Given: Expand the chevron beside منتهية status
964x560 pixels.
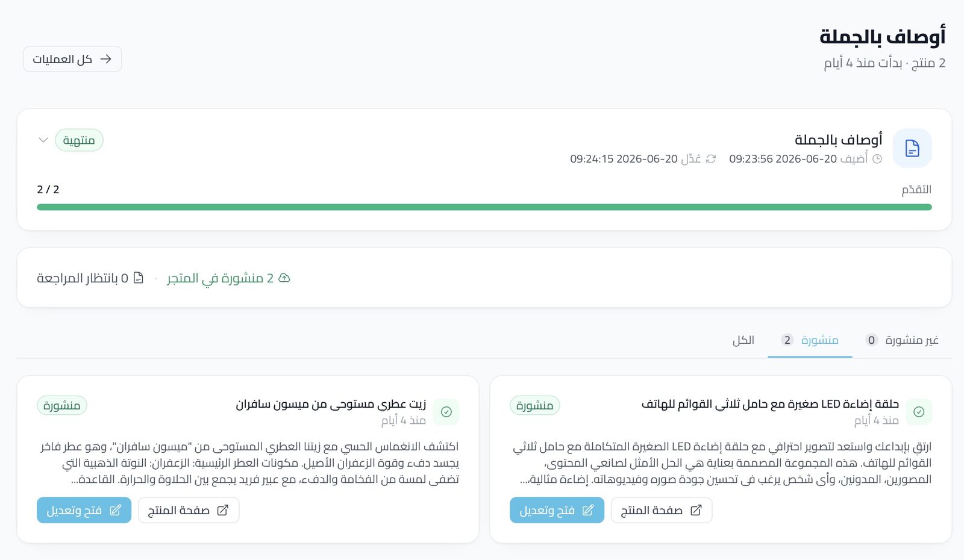Looking at the screenshot, I should [43, 140].
